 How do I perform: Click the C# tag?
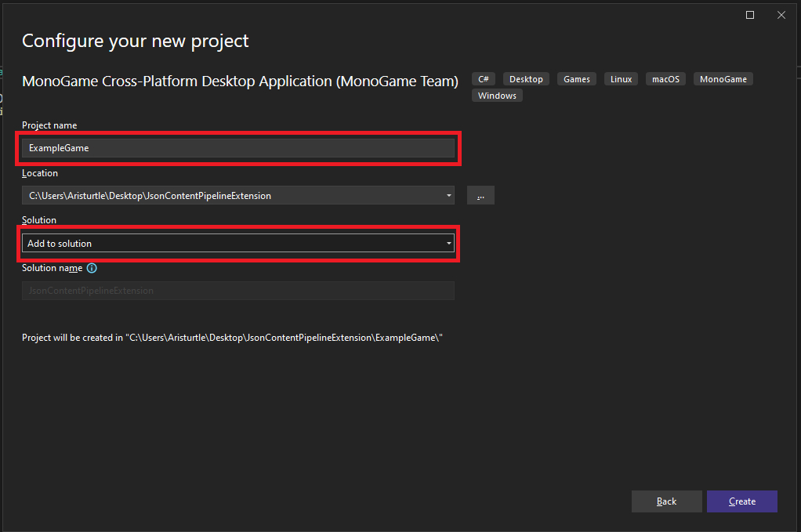(484, 79)
